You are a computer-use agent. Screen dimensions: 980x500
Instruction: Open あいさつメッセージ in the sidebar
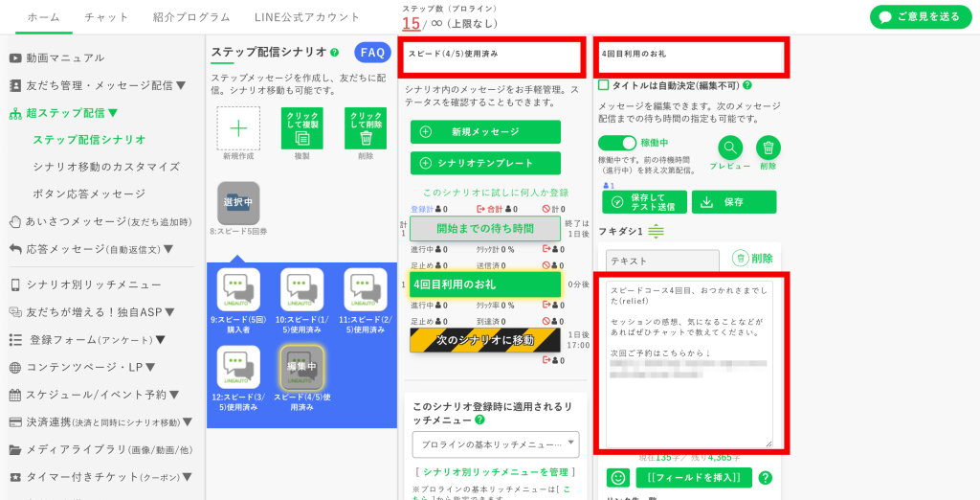[100, 221]
